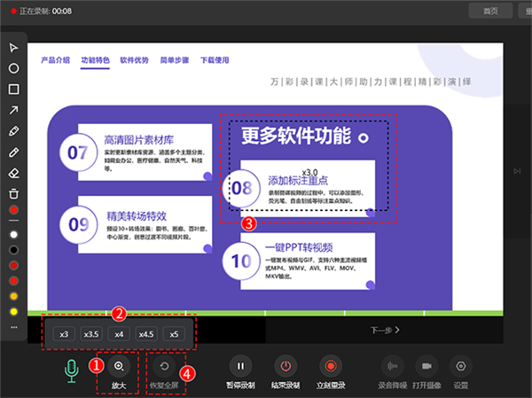
Task: Select the circle drawing tool
Action: (x=14, y=68)
